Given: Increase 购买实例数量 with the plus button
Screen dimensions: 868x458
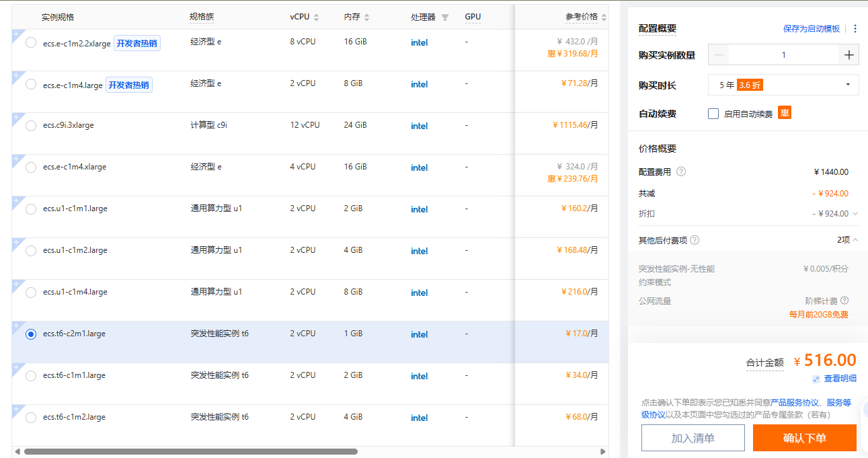Looking at the screenshot, I should (x=849, y=55).
